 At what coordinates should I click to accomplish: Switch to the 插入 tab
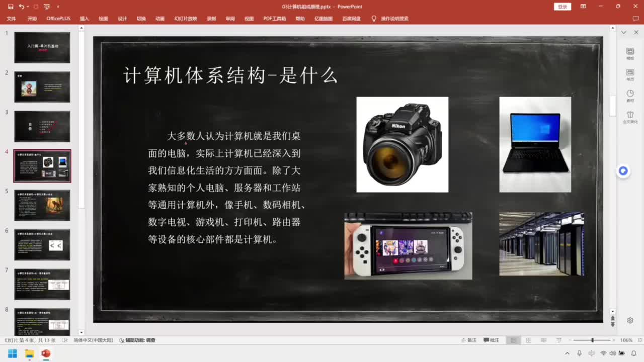pos(85,19)
